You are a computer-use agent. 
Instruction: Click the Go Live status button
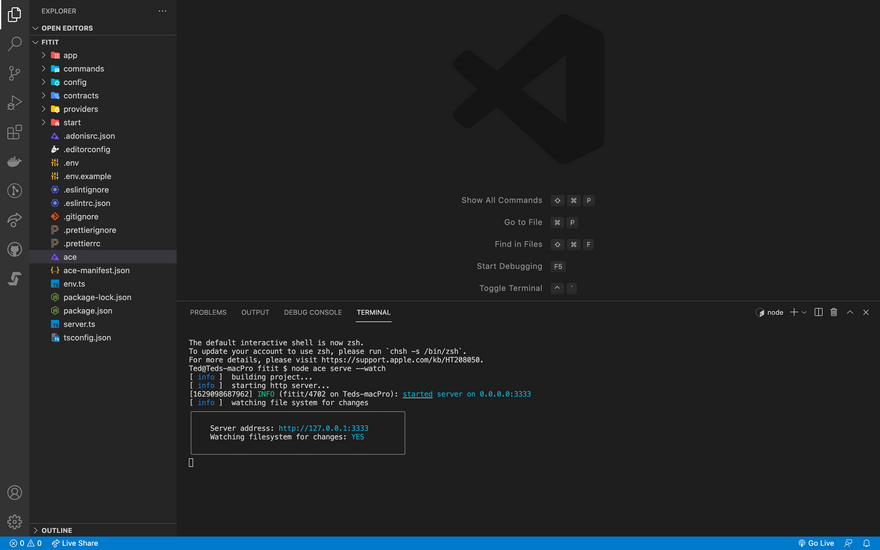(816, 543)
